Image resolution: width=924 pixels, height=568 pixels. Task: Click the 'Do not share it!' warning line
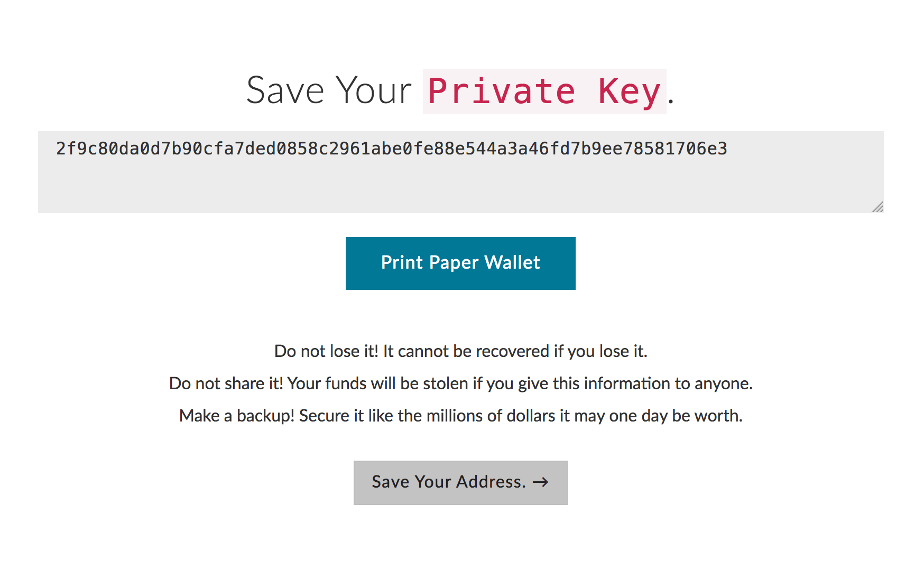(460, 383)
